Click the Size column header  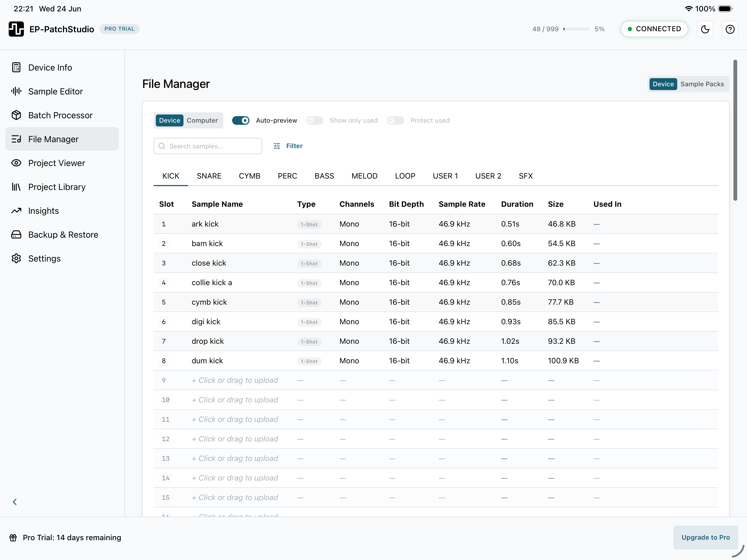coord(556,204)
